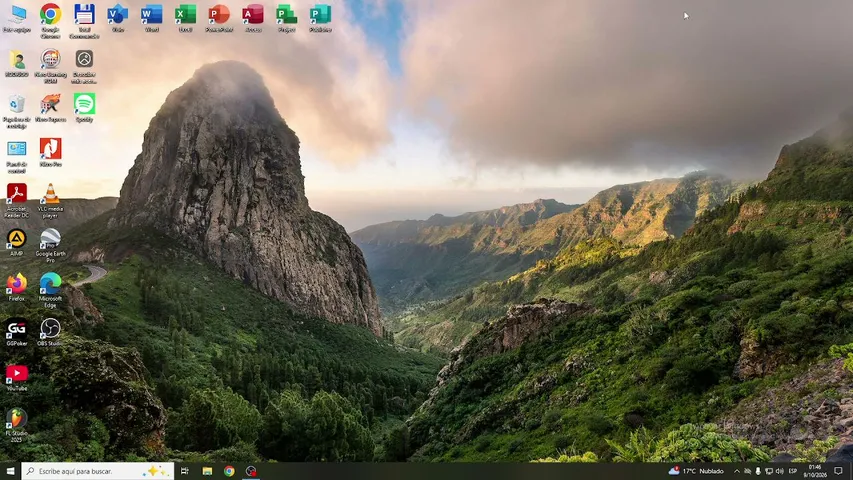Focus the 'Escribe aquí para buscar' search box
The width and height of the screenshot is (853, 480).
pos(98,471)
